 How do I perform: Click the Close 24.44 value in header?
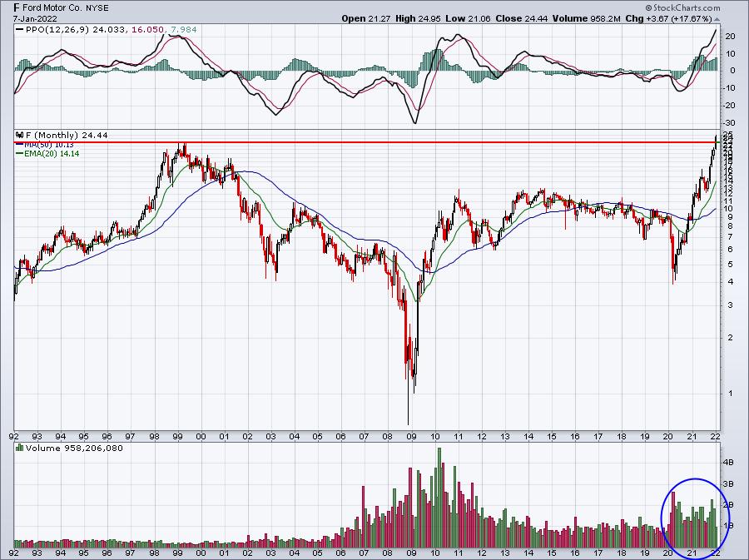tap(522, 18)
